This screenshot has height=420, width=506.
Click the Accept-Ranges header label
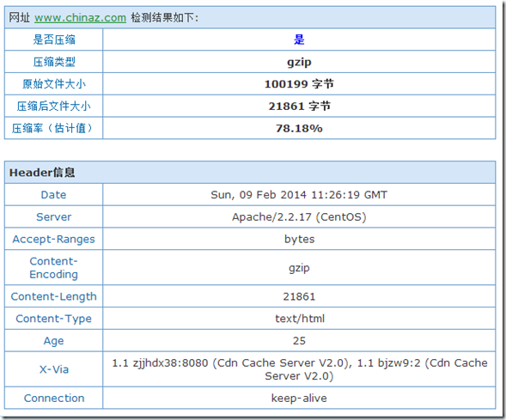point(53,240)
